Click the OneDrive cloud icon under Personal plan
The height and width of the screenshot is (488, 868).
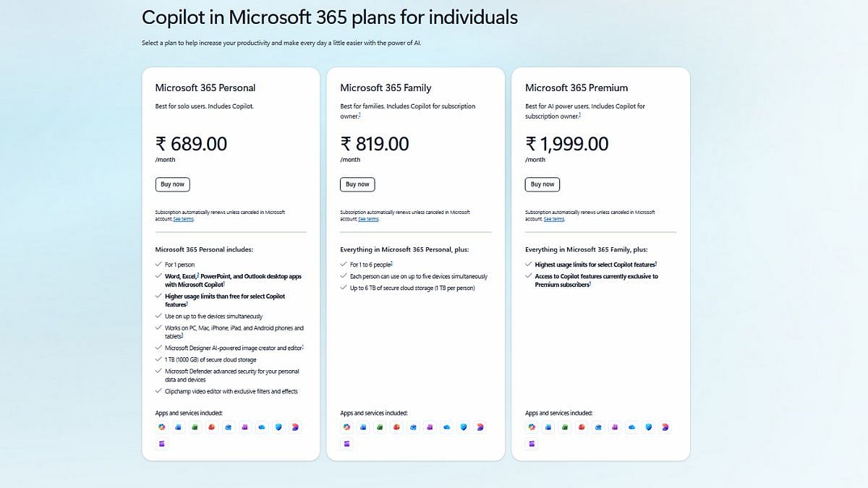coord(261,427)
